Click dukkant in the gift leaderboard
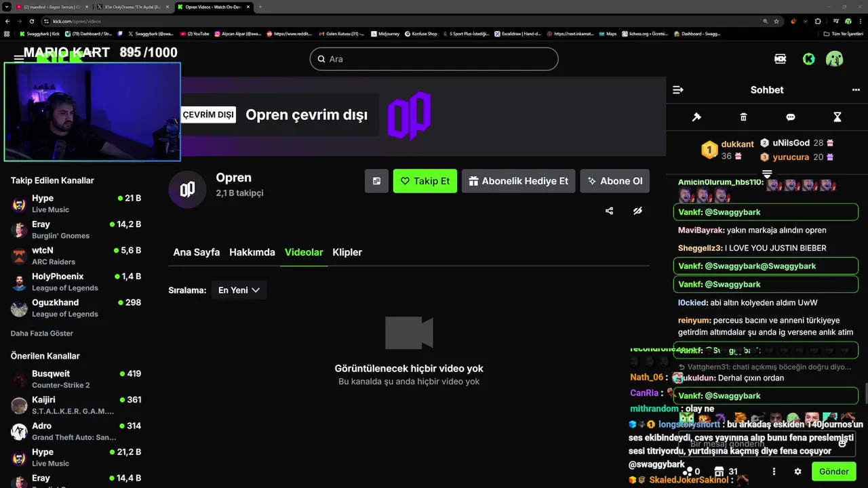 [737, 144]
